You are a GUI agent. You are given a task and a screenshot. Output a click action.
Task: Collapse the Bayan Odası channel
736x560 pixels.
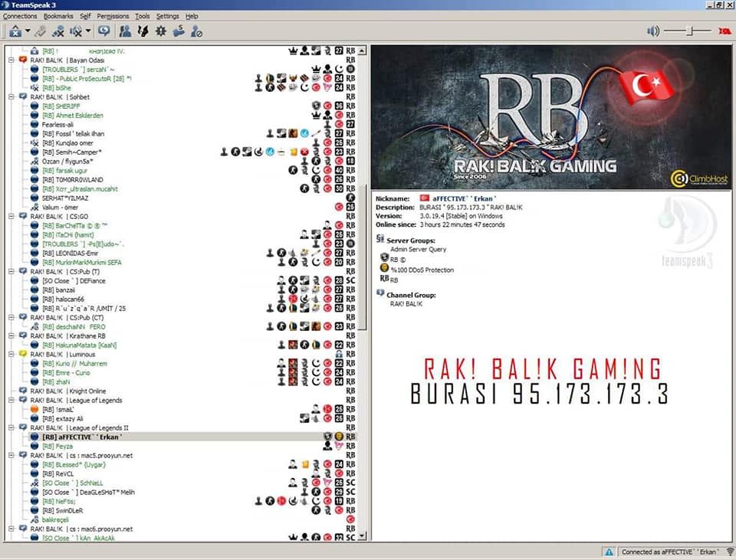click(x=11, y=60)
